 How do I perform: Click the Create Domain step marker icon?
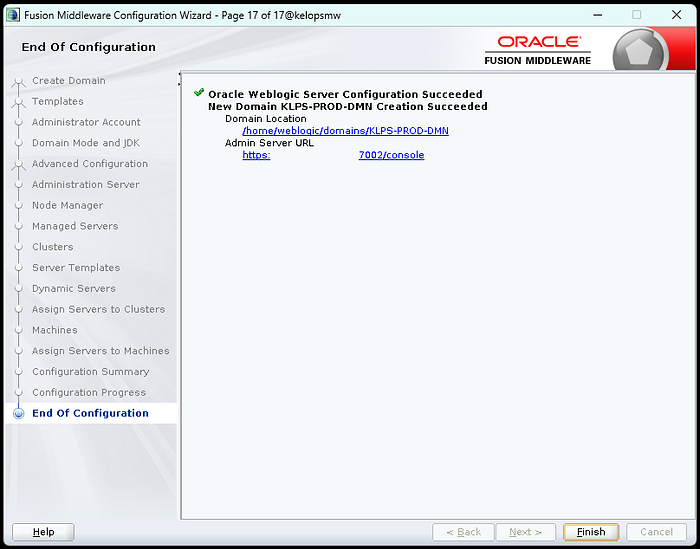click(18, 81)
